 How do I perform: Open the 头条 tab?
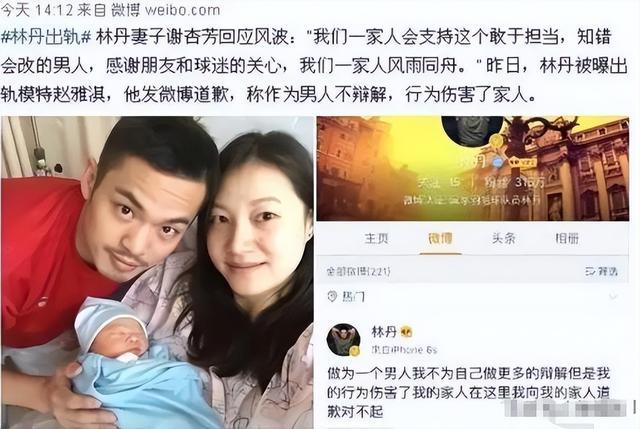tap(504, 238)
